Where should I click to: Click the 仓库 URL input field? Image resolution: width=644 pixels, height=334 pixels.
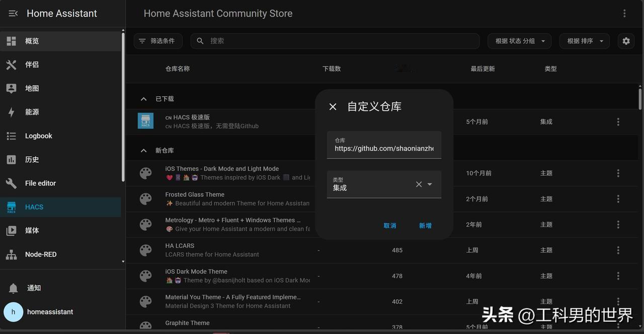click(x=384, y=145)
